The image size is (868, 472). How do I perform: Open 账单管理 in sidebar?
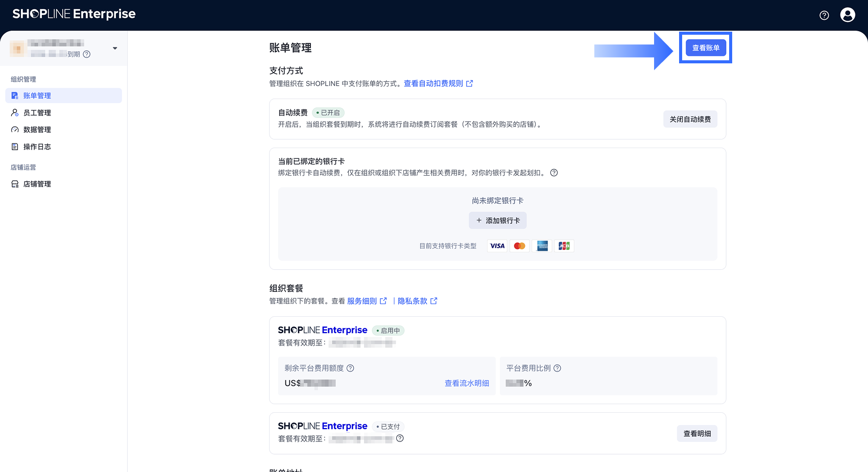64,96
